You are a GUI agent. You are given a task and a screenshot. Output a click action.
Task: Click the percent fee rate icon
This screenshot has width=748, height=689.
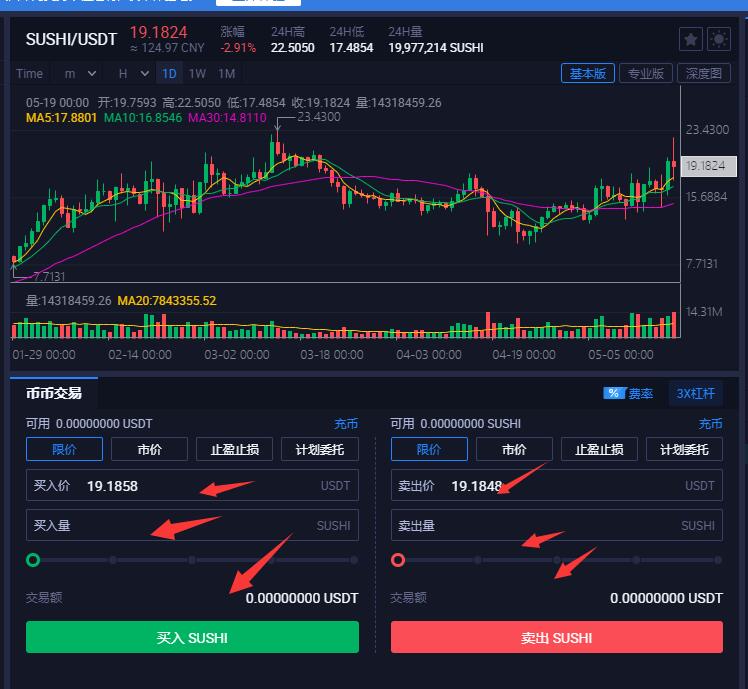[x=614, y=393]
